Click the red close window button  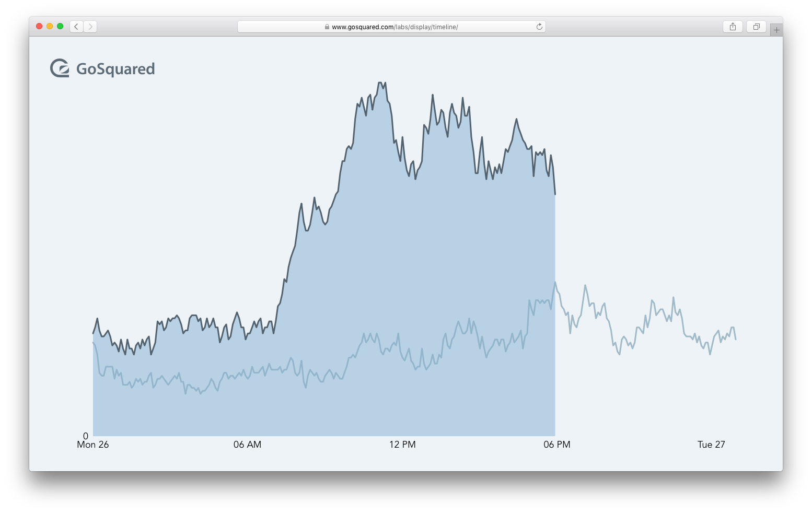[39, 26]
